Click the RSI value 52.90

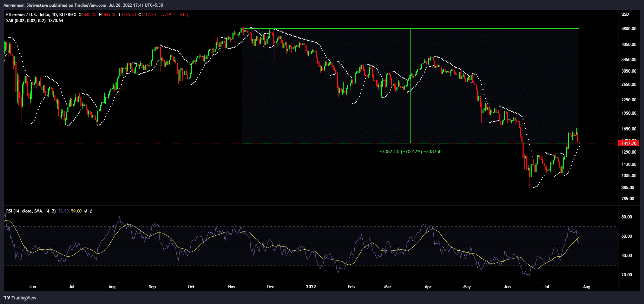pyautogui.click(x=64, y=211)
